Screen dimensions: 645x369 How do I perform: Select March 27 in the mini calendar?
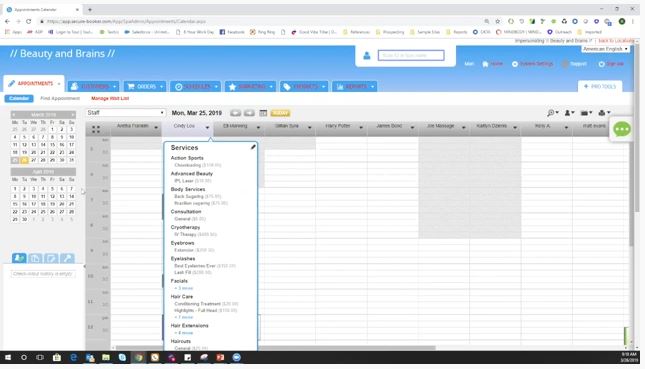(34, 160)
